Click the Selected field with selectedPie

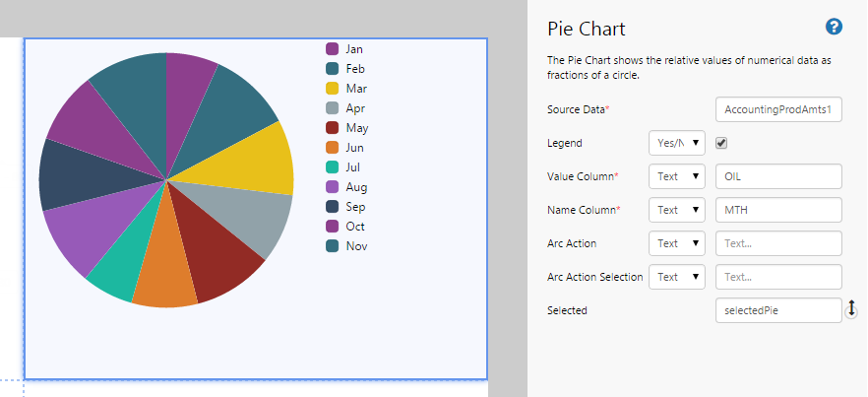coord(778,310)
